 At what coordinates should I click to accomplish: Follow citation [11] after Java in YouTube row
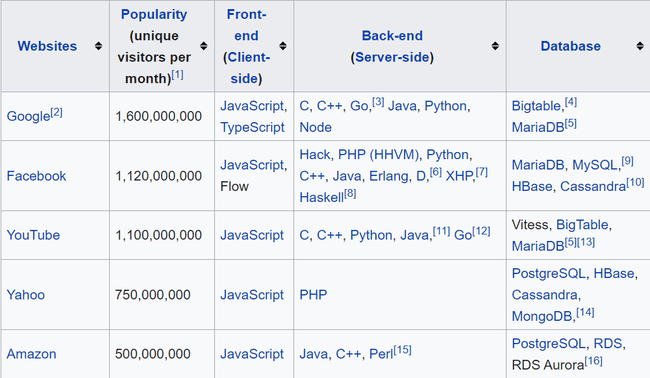[x=441, y=231]
